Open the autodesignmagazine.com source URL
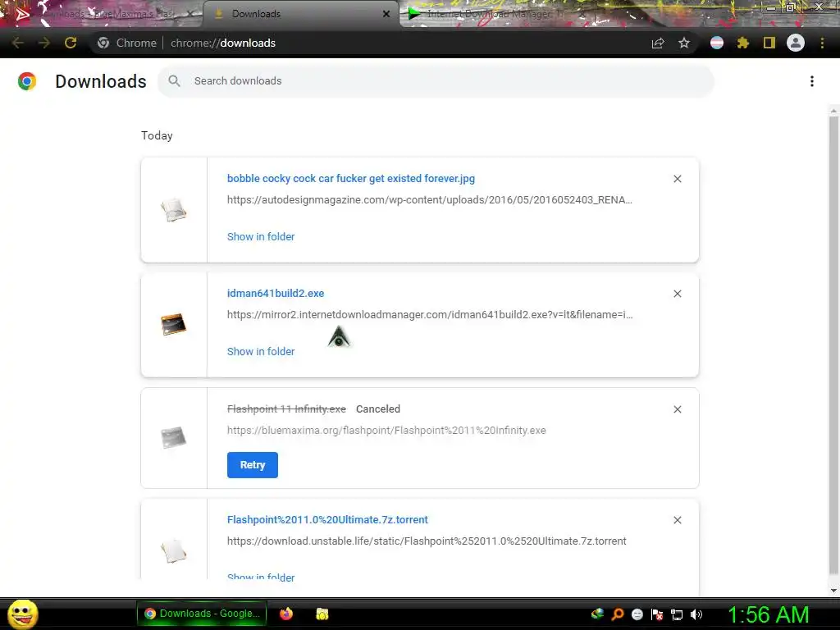 (x=430, y=200)
